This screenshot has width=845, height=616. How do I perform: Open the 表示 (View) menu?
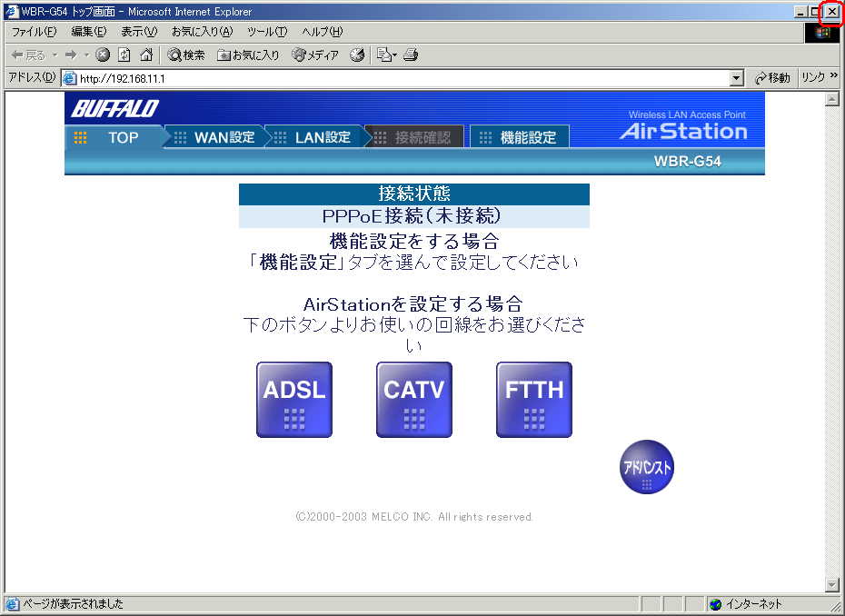click(139, 32)
